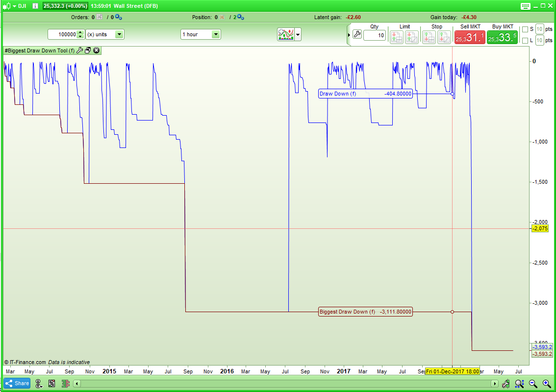The height and width of the screenshot is (392, 556).
Task: Click the first Limit order icon
Action: point(397,37)
